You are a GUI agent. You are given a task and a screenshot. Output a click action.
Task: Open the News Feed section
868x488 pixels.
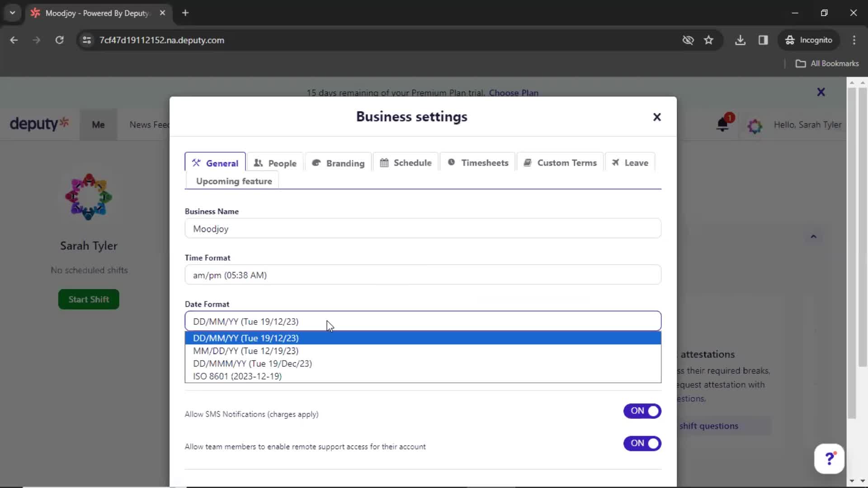click(151, 125)
